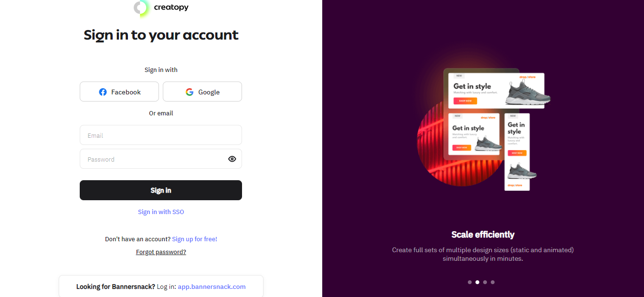644x297 pixels.
Task: Toggle password visibility eye icon
Action: point(232,159)
